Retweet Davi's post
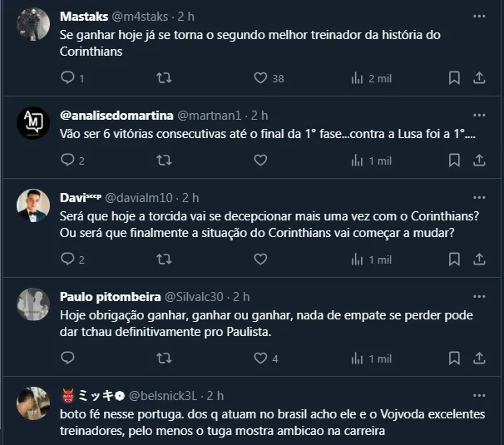Screen dimensions: 504x445 [165, 260]
